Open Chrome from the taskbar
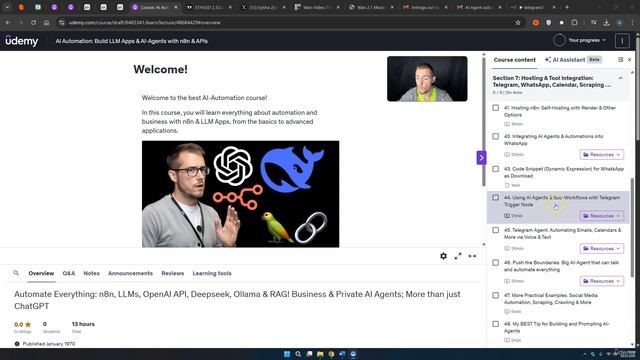640x360 pixels. pyautogui.click(x=331, y=354)
